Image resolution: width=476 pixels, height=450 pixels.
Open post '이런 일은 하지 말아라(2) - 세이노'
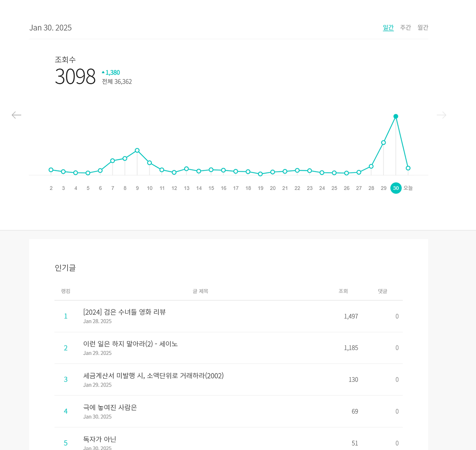coord(130,344)
